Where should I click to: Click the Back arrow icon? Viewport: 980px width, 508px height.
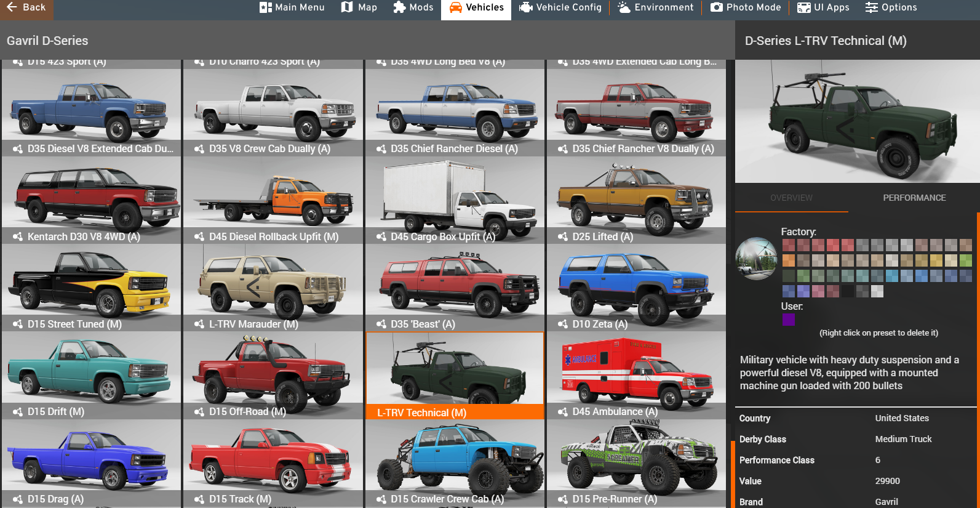coord(12,7)
